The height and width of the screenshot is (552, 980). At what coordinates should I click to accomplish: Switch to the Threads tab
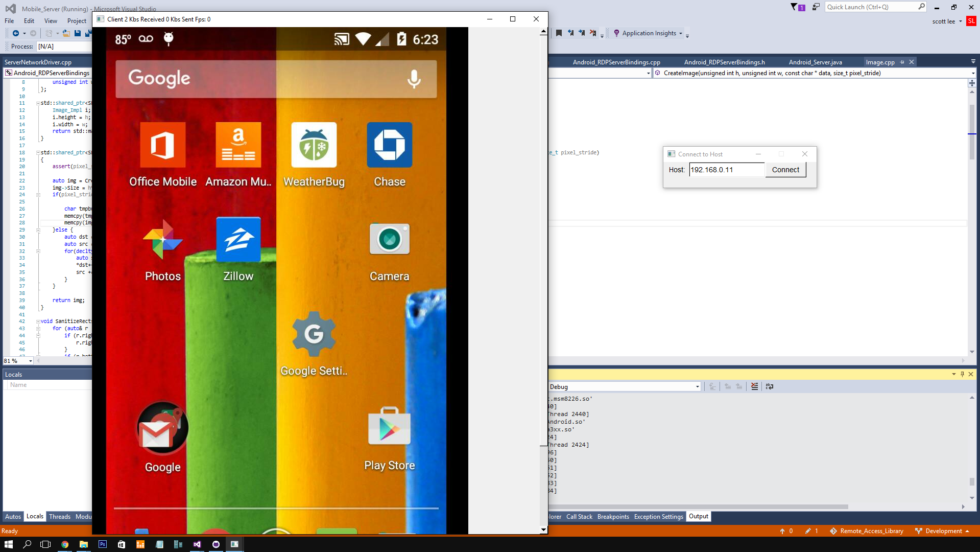pyautogui.click(x=60, y=517)
